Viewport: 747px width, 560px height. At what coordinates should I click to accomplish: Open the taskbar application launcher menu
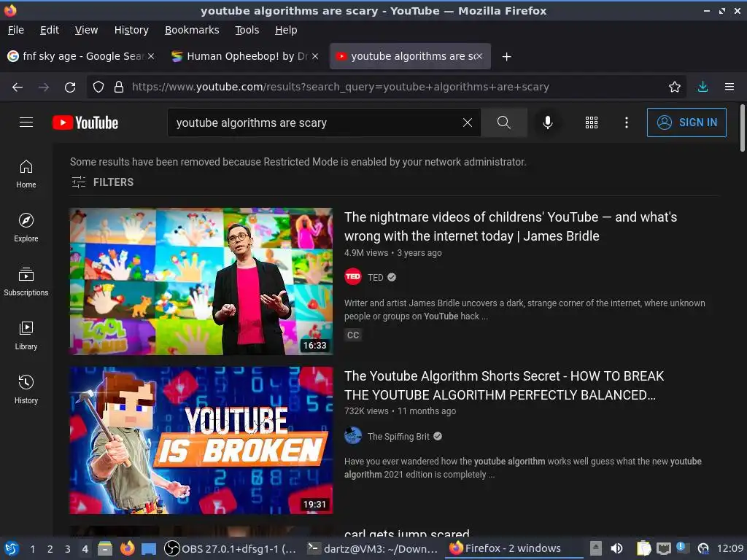point(12,548)
